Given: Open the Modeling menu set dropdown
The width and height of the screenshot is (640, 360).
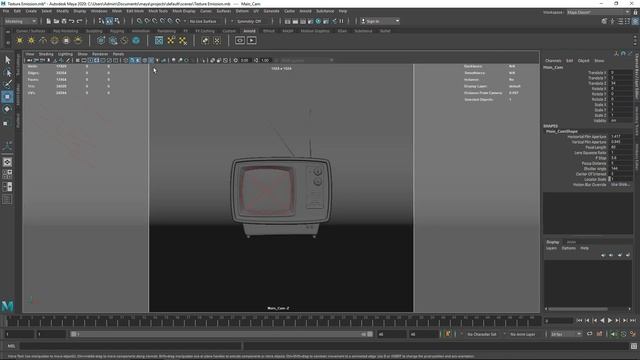Looking at the screenshot, I should (x=20, y=21).
